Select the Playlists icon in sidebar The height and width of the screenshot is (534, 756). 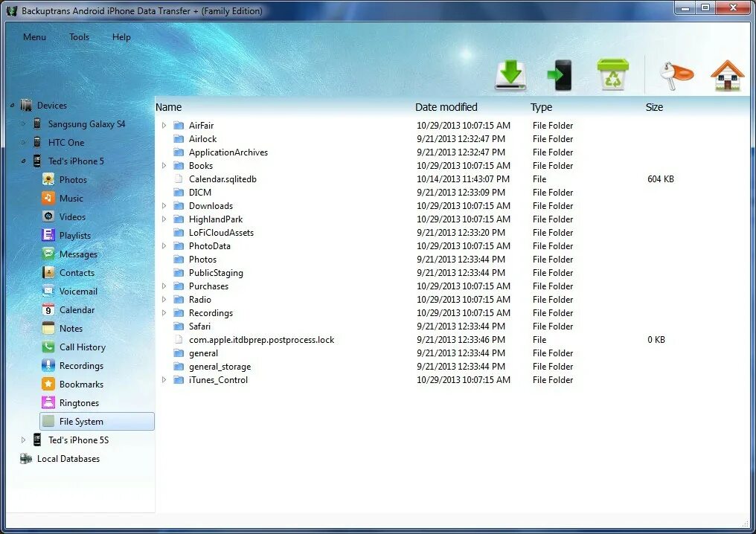(x=48, y=235)
